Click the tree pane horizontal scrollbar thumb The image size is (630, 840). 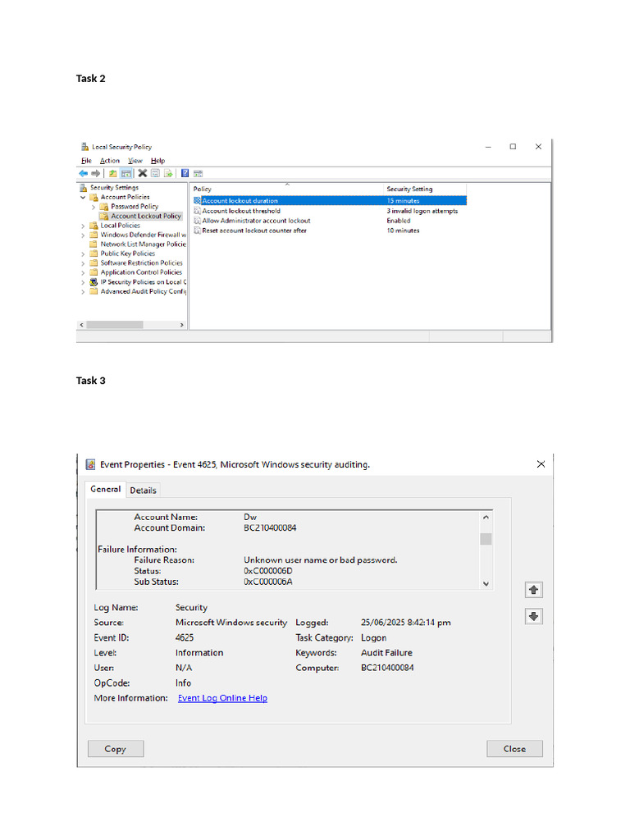coord(115,325)
